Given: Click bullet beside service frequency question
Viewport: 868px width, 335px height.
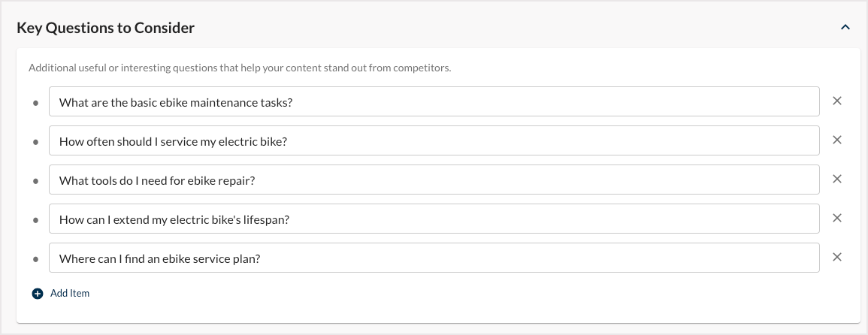Looking at the screenshot, I should click(x=35, y=142).
